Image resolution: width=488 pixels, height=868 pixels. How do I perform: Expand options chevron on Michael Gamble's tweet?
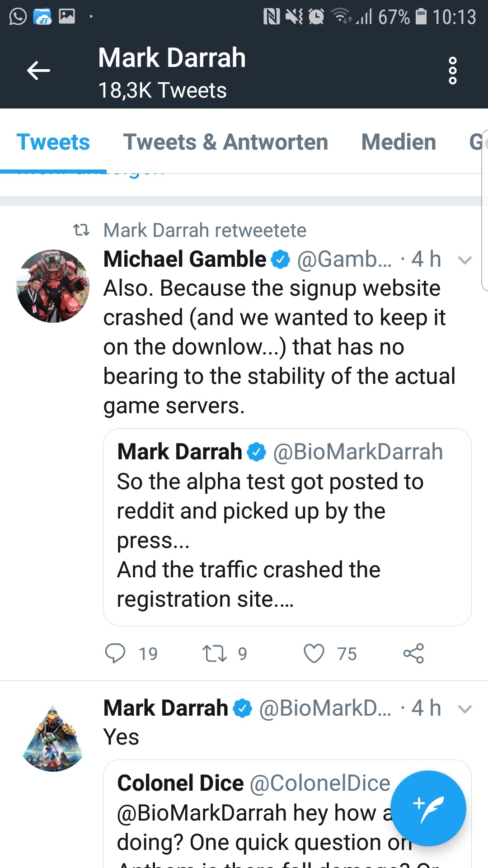[x=465, y=260]
